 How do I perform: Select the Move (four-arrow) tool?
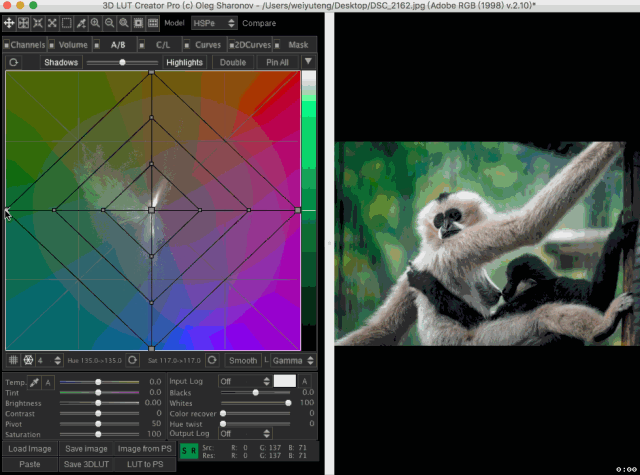9,23
